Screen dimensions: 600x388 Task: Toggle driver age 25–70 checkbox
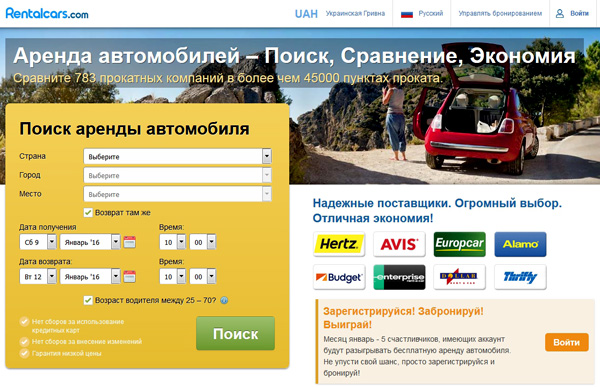click(x=88, y=300)
